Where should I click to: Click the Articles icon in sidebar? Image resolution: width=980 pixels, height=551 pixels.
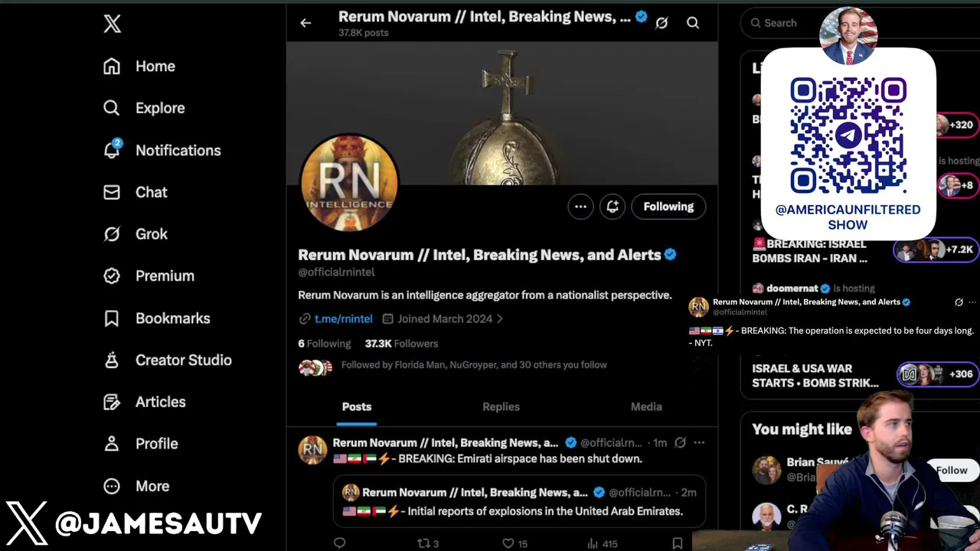[x=112, y=402]
